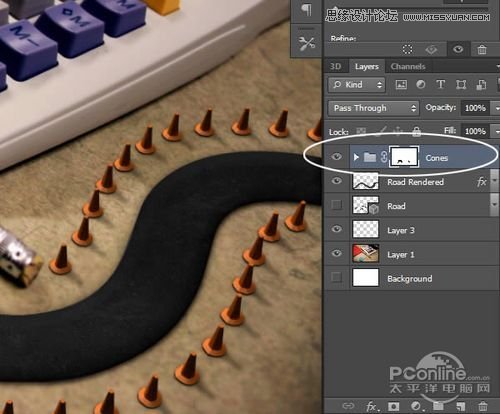Select the 'Road' layer name
500x414 pixels.
[x=396, y=206]
